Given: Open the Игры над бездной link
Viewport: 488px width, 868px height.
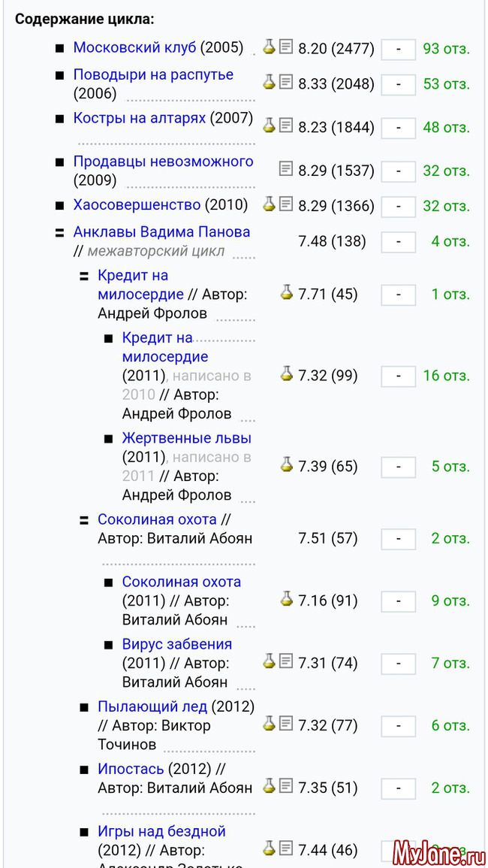Looking at the screenshot, I should pyautogui.click(x=161, y=831).
